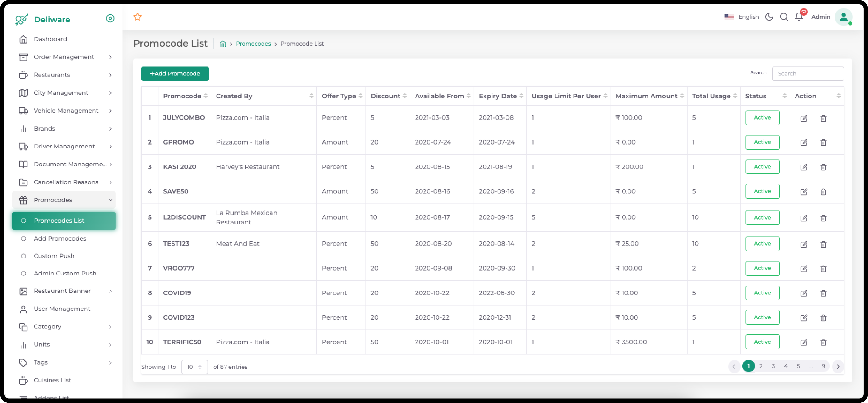Select Promocodes List in sidebar
Viewport: 868px width, 403px height.
click(x=64, y=221)
